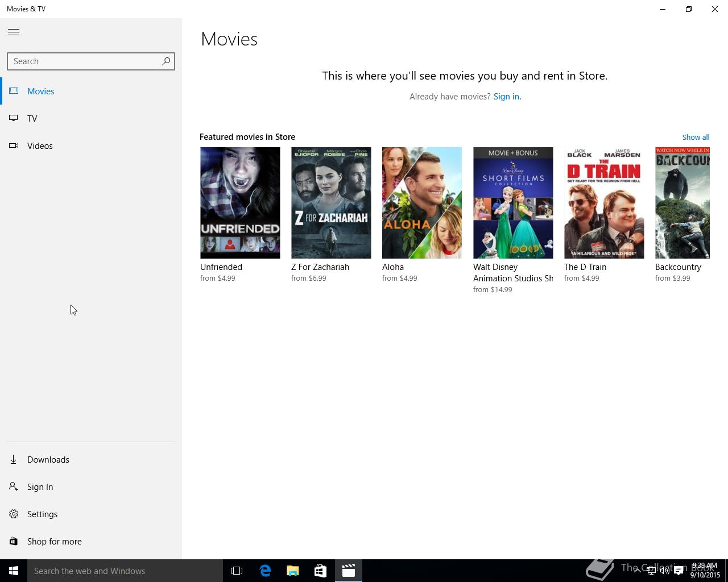The height and width of the screenshot is (582, 728).
Task: Select TV in the sidebar
Action: (91, 118)
